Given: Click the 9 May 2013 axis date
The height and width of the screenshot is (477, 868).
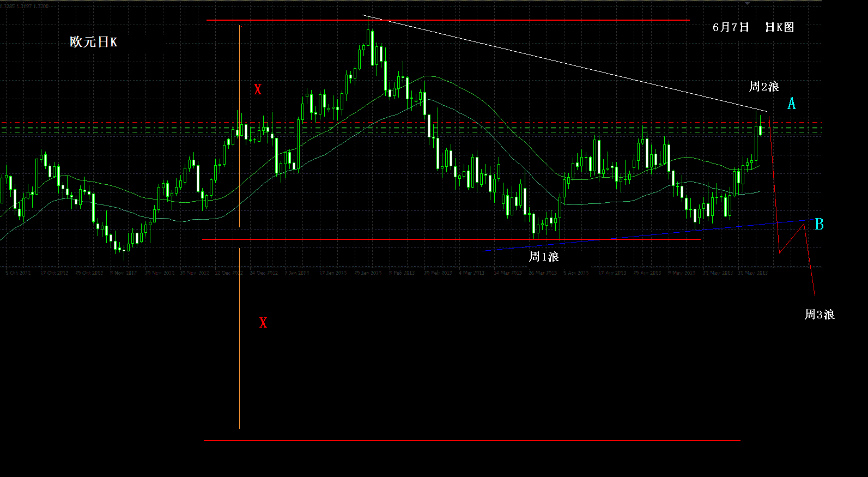Looking at the screenshot, I should 682,273.
